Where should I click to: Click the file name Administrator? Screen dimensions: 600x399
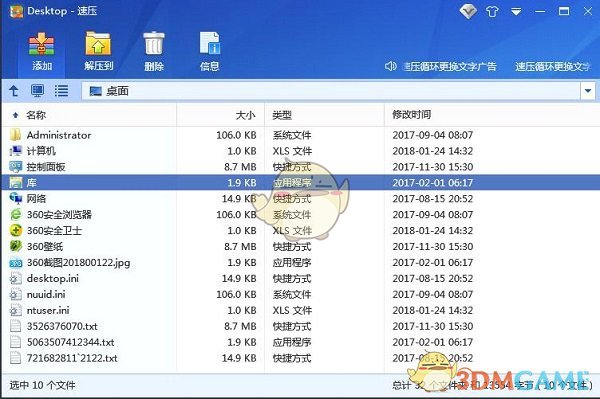pyautogui.click(x=59, y=135)
